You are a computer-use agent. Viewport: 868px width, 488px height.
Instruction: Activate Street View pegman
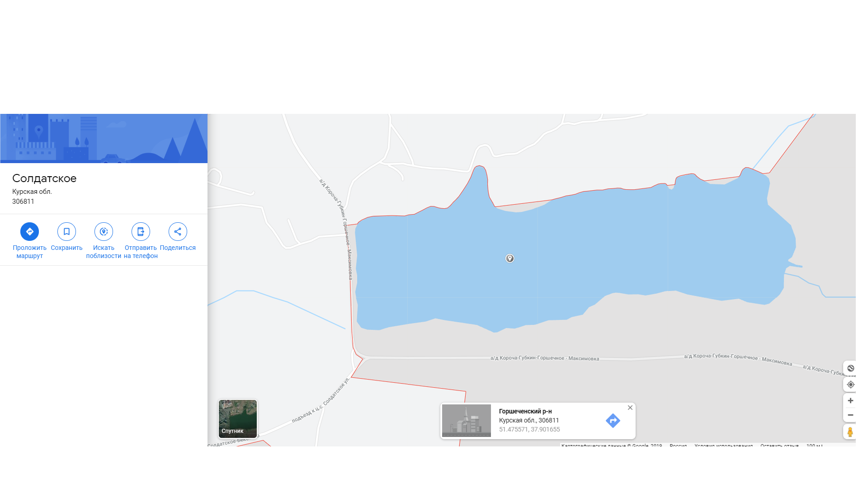(x=850, y=432)
